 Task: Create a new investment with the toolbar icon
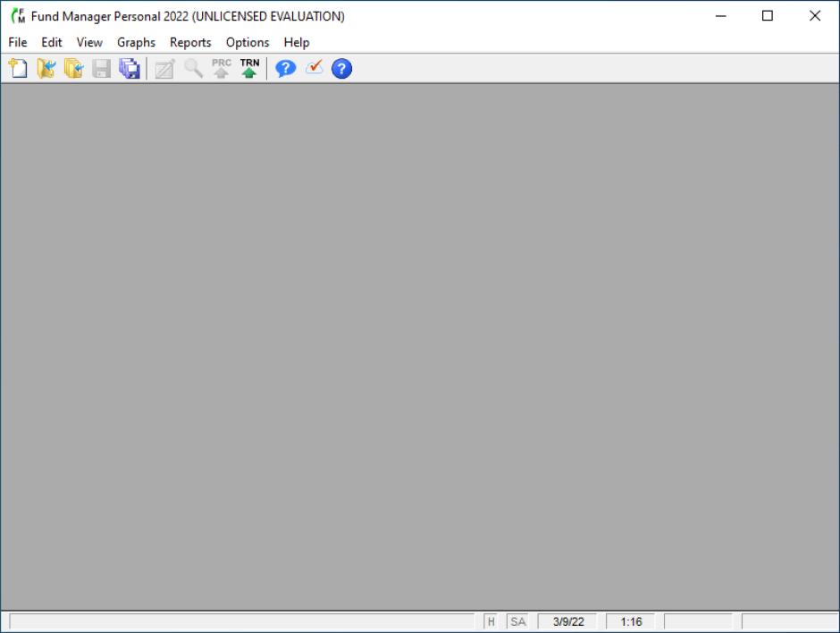click(18, 69)
